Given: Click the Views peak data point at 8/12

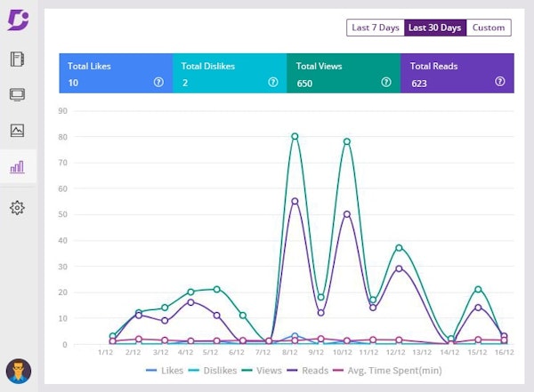Looking at the screenshot, I should (295, 136).
